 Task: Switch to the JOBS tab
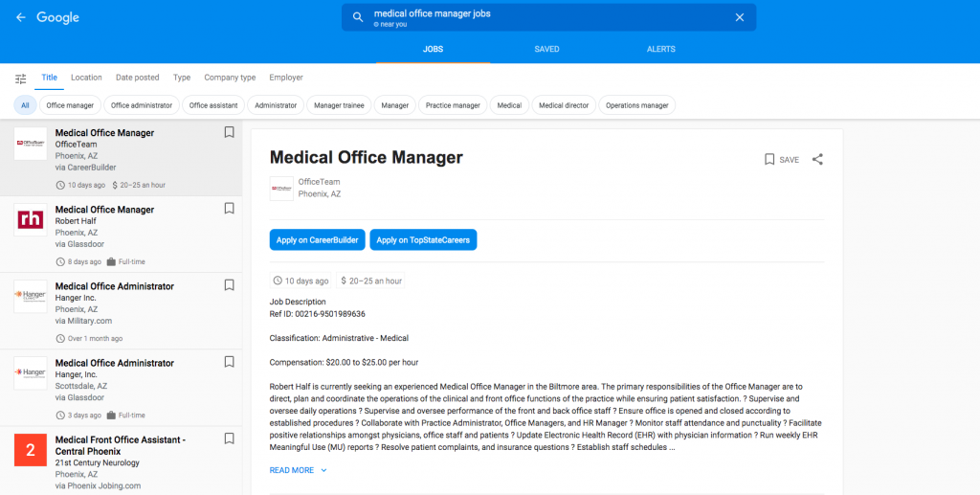[434, 49]
